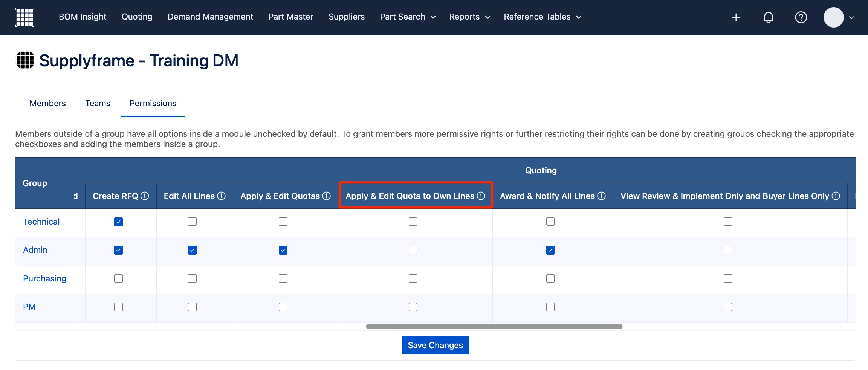
Task: Open the Technical group link
Action: [x=41, y=222]
